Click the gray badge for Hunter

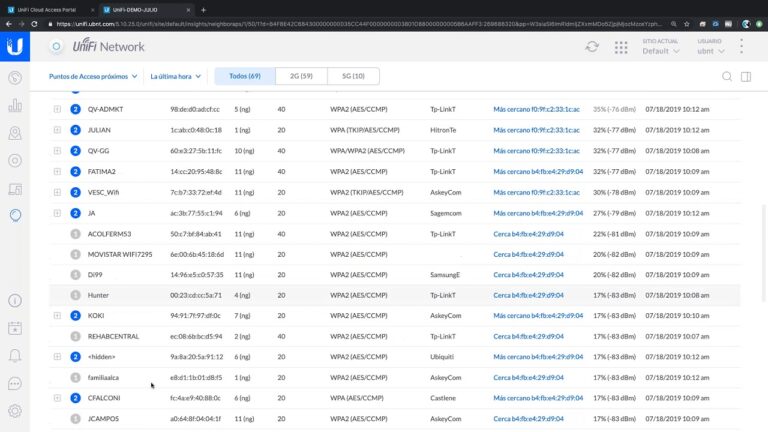[x=75, y=295]
